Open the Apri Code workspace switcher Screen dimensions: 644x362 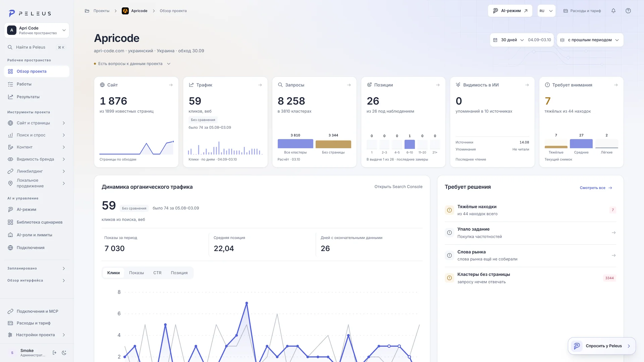point(37,31)
